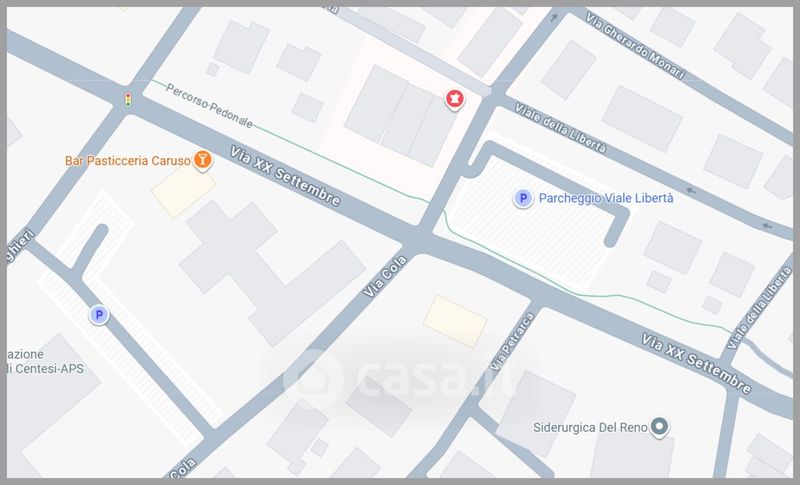Click the casa.it watermark logo

tap(398, 378)
